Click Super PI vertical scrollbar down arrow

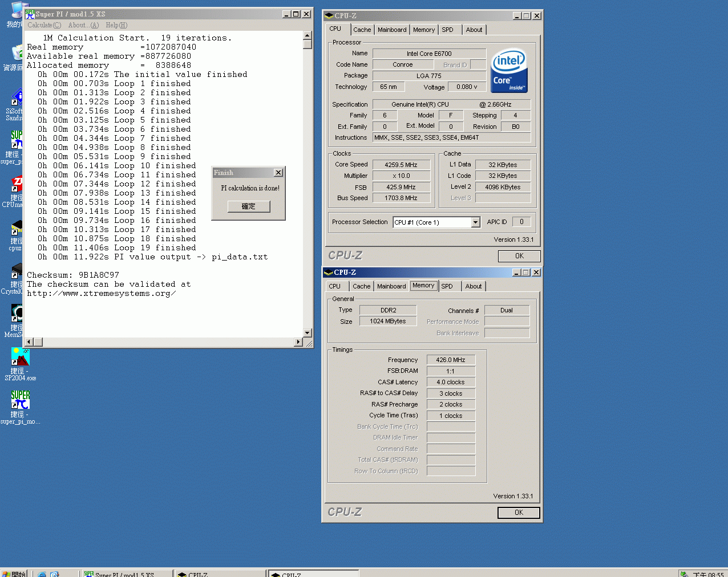pyautogui.click(x=308, y=333)
